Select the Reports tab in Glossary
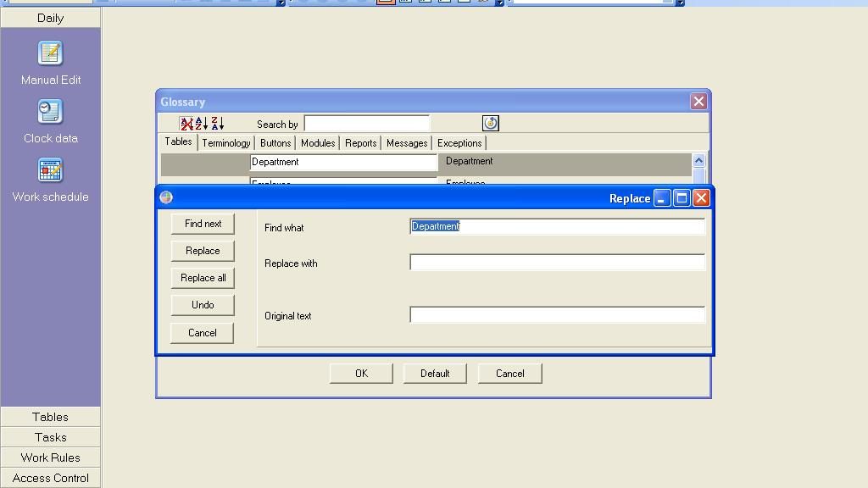The image size is (868, 488). pos(360,143)
